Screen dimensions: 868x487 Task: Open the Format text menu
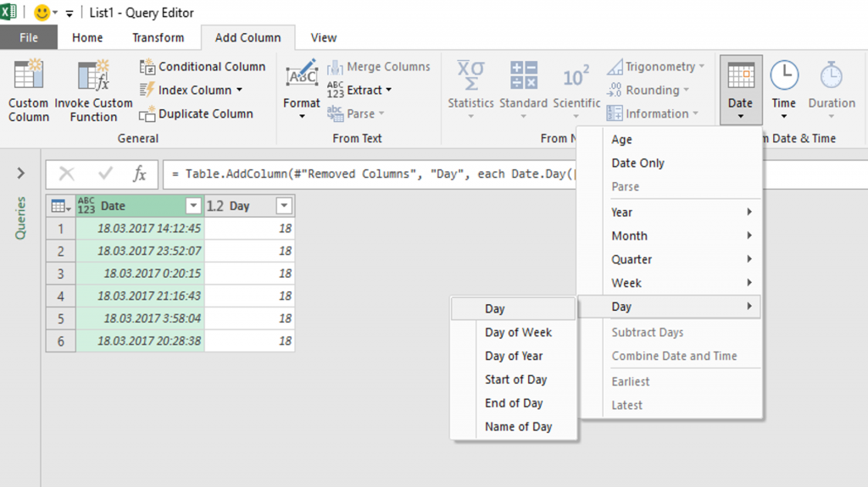coord(302,90)
